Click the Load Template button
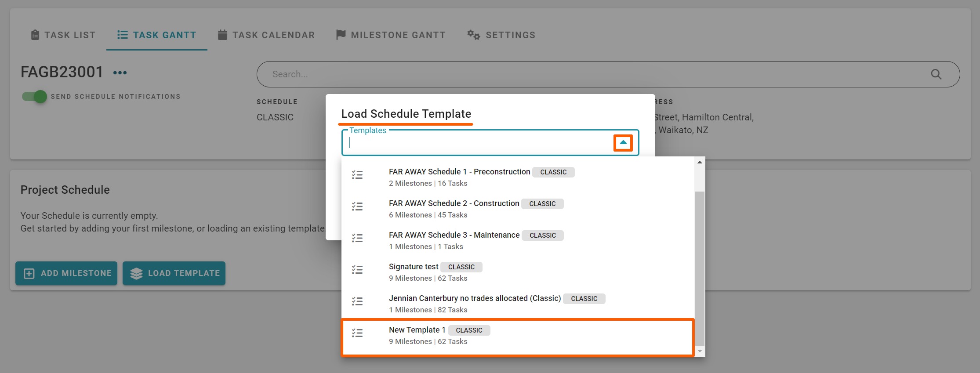 (x=174, y=273)
